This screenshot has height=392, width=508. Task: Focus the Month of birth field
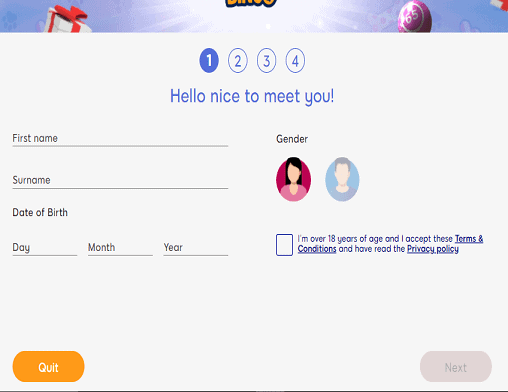point(120,248)
